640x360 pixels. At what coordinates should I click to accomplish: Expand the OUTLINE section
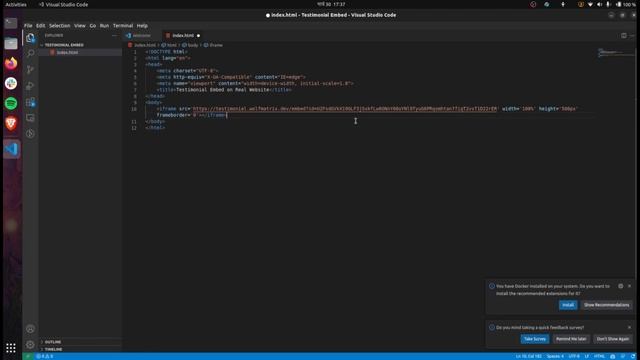point(53,342)
